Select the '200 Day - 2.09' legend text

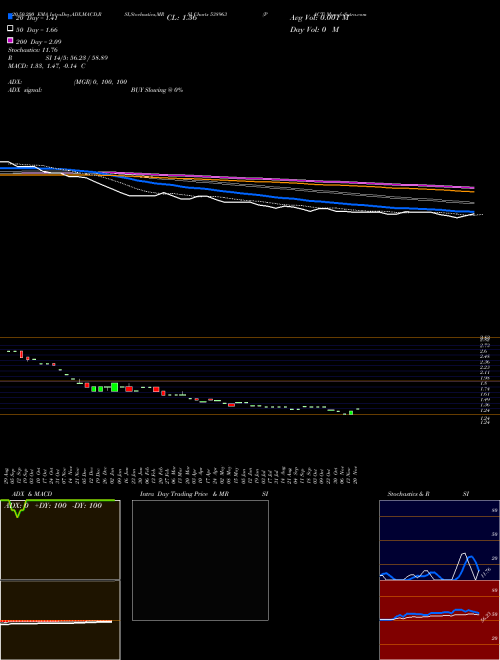click(39, 42)
